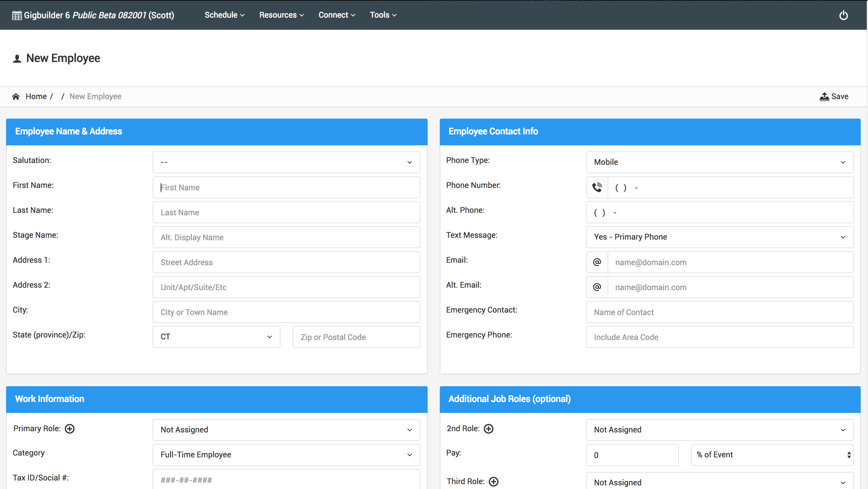Viewport: 868px width, 489px height.
Task: Click the plus icon beside 2nd Role
Action: [488, 429]
